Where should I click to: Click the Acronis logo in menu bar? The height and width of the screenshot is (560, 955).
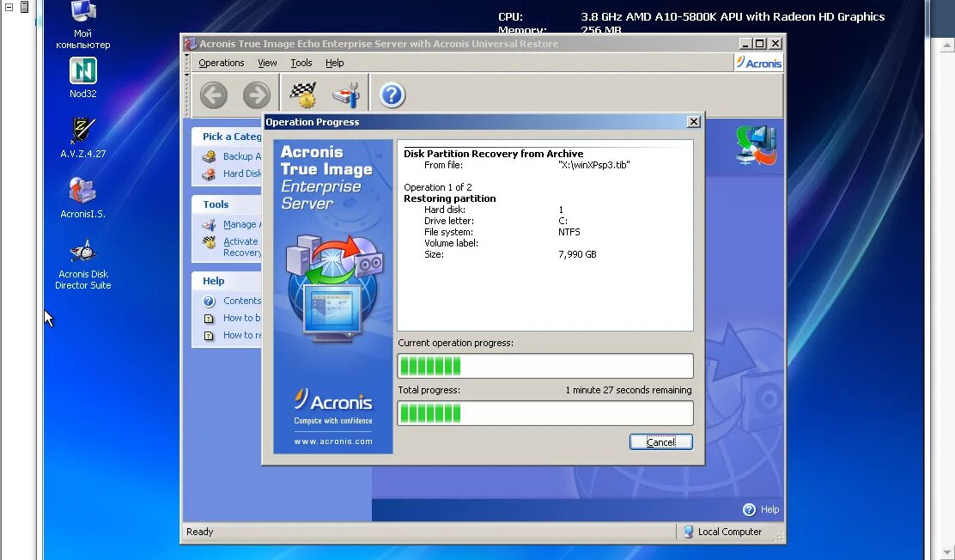click(x=759, y=63)
